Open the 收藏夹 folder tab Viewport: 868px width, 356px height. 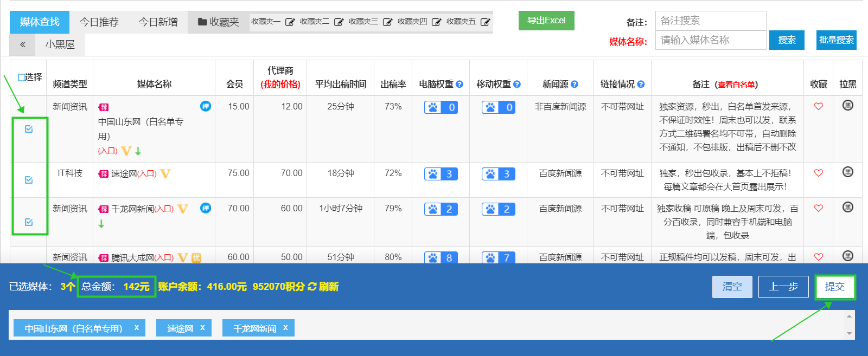[218, 22]
